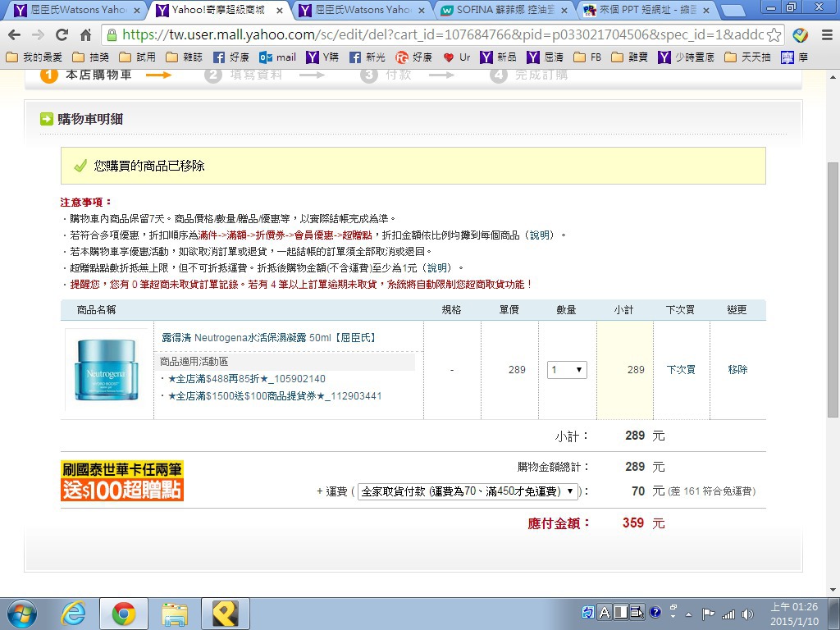Click the Action Center flag tray icon
Screen dimensions: 840x630
click(x=708, y=614)
